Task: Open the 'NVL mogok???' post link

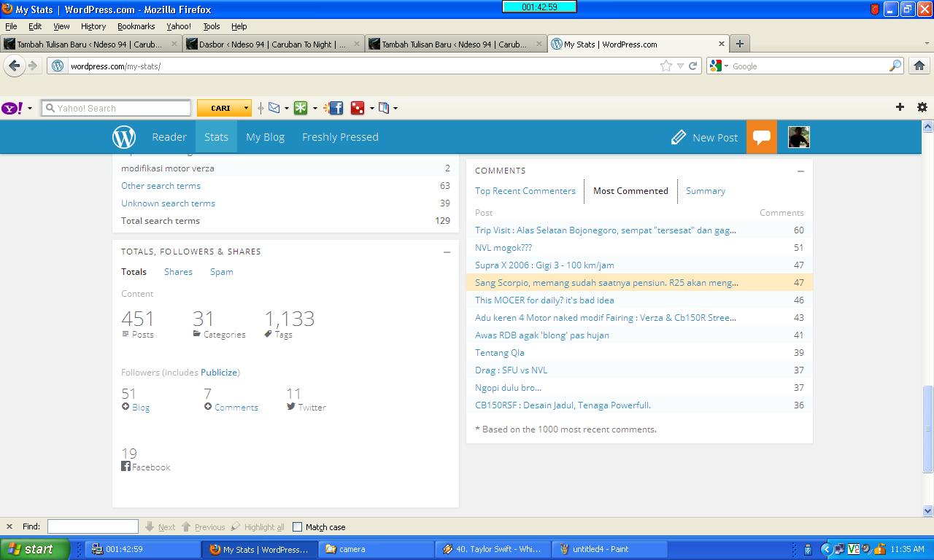Action: pos(503,248)
